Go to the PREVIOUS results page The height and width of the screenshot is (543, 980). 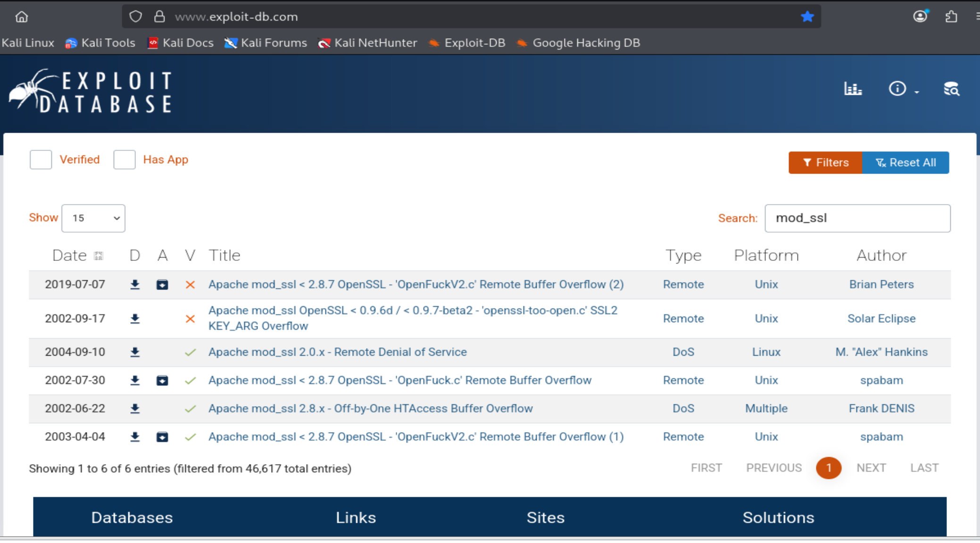(774, 468)
